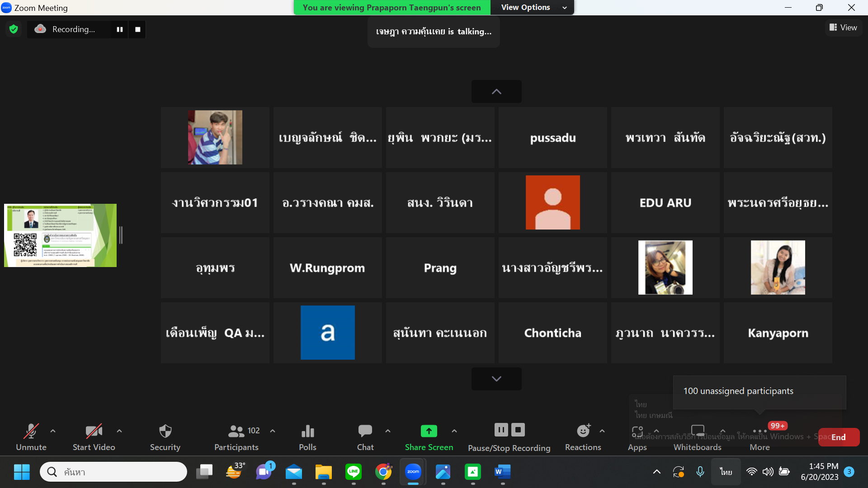Expand audio options arrow beside Unmute
This screenshot has height=488, width=868.
pyautogui.click(x=53, y=431)
